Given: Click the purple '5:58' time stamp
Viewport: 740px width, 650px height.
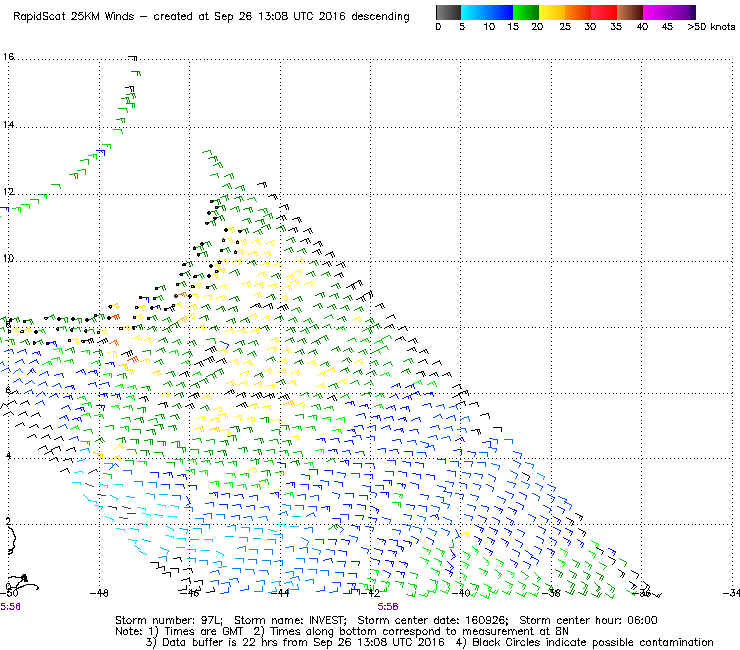Looking at the screenshot, I should [x=10, y=607].
